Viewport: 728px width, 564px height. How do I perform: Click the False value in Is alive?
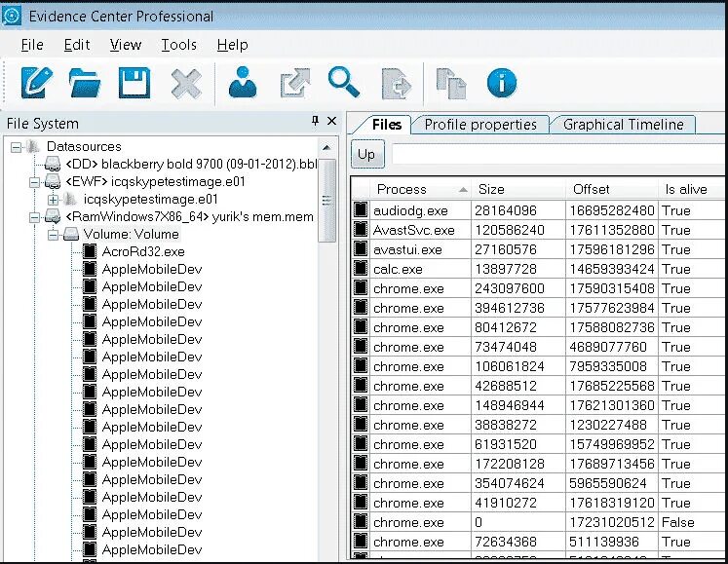(x=678, y=522)
